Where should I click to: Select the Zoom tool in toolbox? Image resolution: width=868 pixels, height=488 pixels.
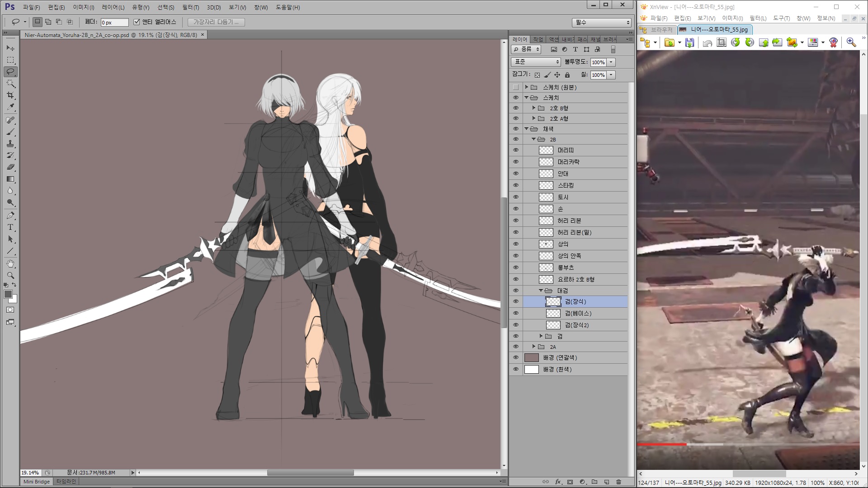point(10,275)
